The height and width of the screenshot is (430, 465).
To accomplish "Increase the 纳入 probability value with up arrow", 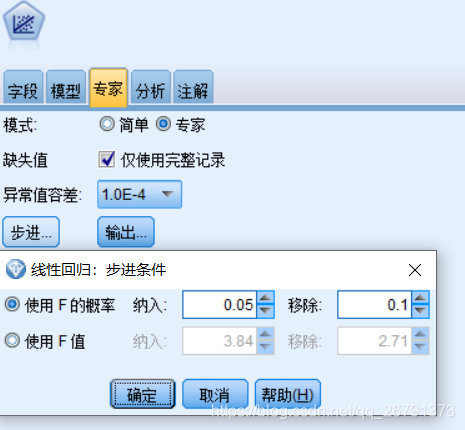I will (x=266, y=298).
